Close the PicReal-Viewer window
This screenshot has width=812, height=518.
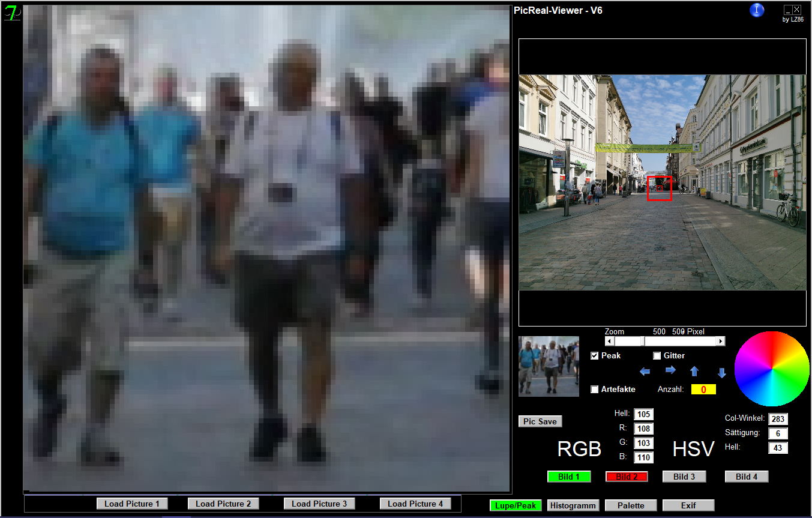tap(796, 10)
